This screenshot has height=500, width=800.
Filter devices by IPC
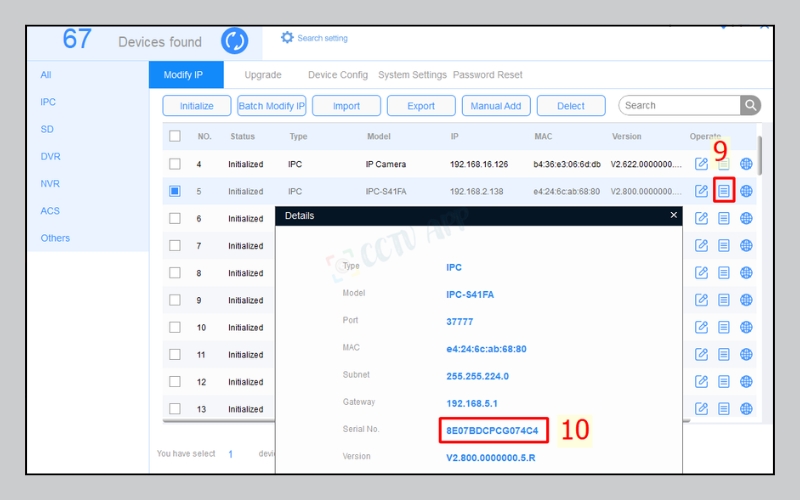point(48,102)
